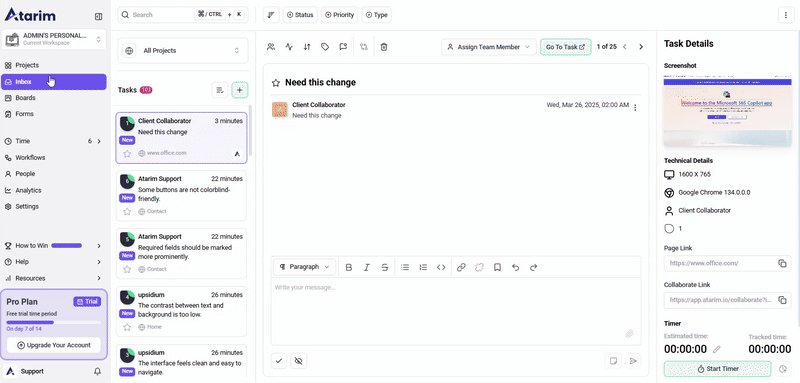The width and height of the screenshot is (800, 383).
Task: Edit estimated time with pencil icon
Action: pyautogui.click(x=717, y=349)
